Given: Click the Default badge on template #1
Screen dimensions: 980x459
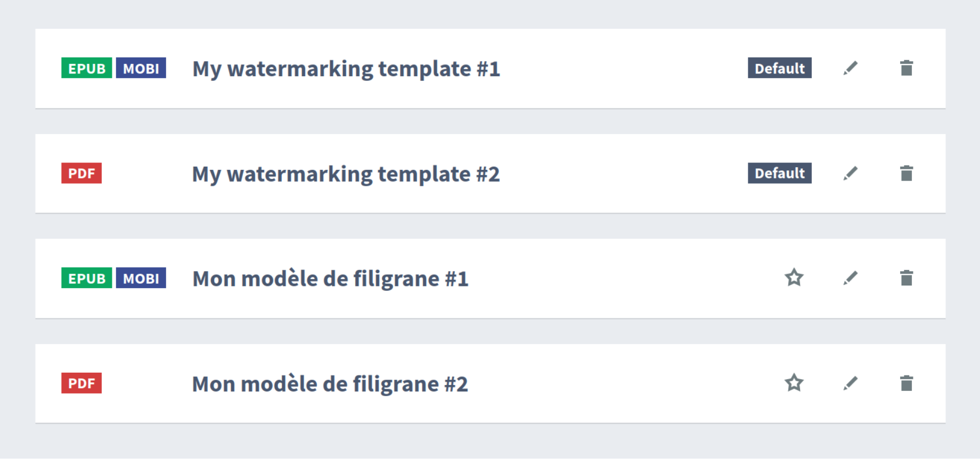Looking at the screenshot, I should [x=779, y=68].
